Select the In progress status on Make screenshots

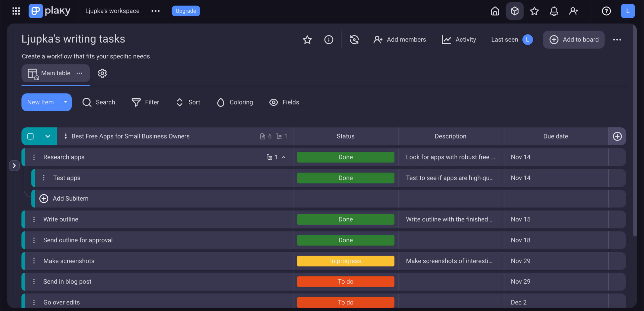(345, 261)
